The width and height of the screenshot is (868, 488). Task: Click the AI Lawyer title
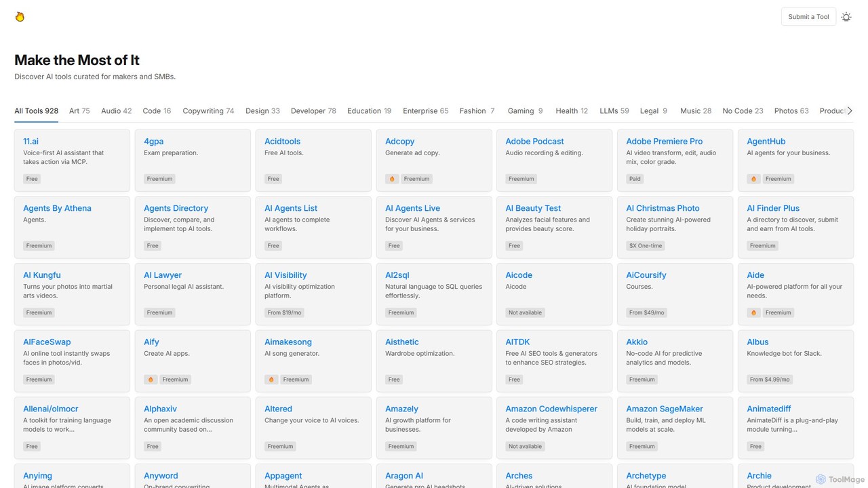pyautogui.click(x=163, y=275)
